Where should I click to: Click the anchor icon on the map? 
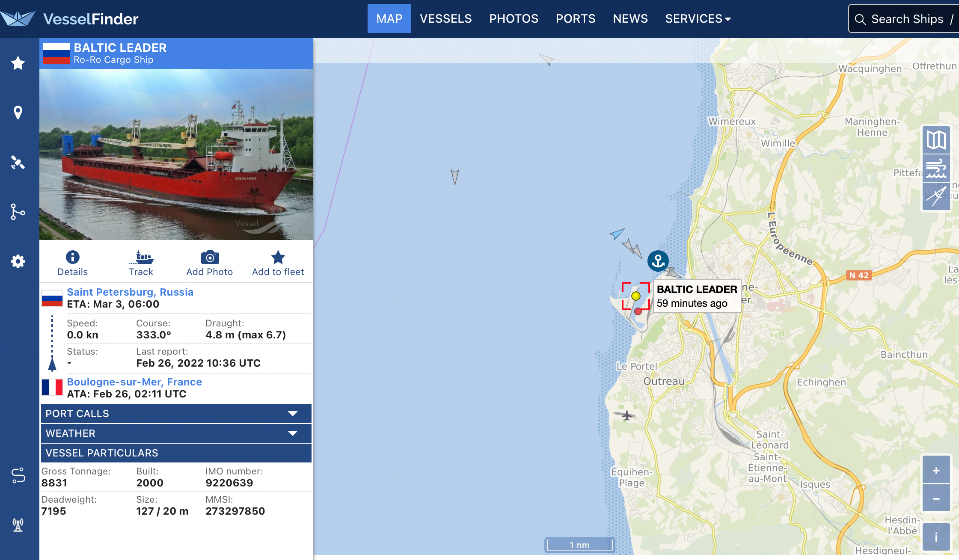(x=658, y=261)
